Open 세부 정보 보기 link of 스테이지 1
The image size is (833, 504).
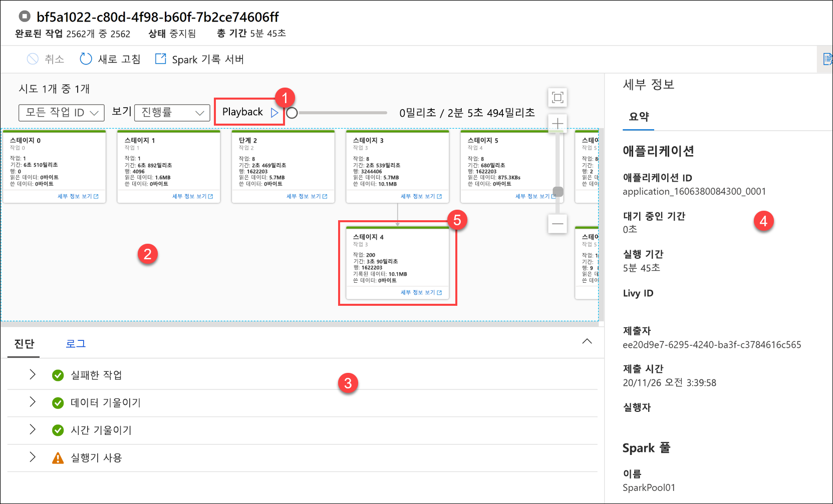click(193, 196)
